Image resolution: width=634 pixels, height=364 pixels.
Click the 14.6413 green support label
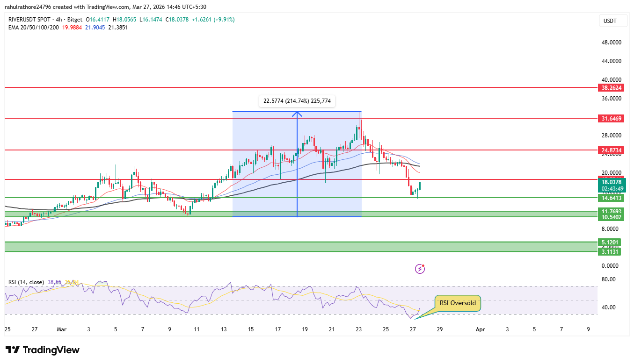[611, 198]
